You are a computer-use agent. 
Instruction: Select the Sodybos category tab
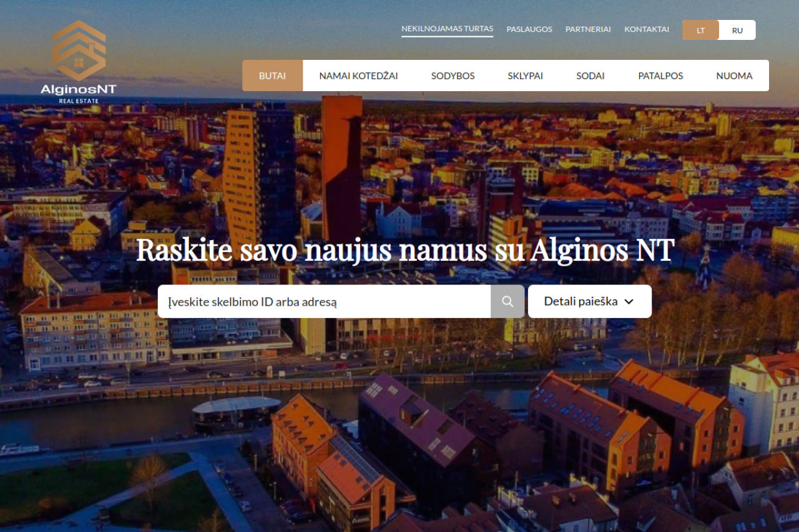click(453, 75)
